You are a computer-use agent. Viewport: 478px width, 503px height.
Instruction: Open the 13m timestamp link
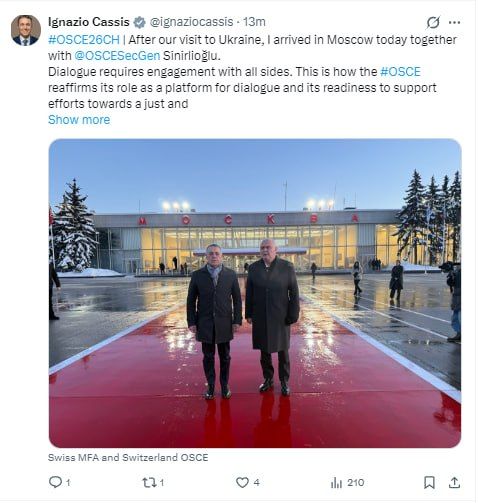[x=254, y=22]
